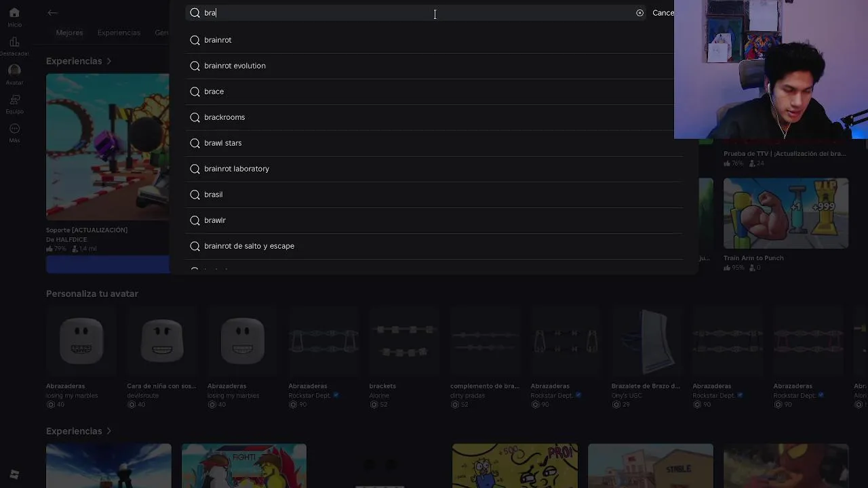The width and height of the screenshot is (868, 488).
Task: Select 'complemento de bra...' avatar item
Action: point(485,341)
